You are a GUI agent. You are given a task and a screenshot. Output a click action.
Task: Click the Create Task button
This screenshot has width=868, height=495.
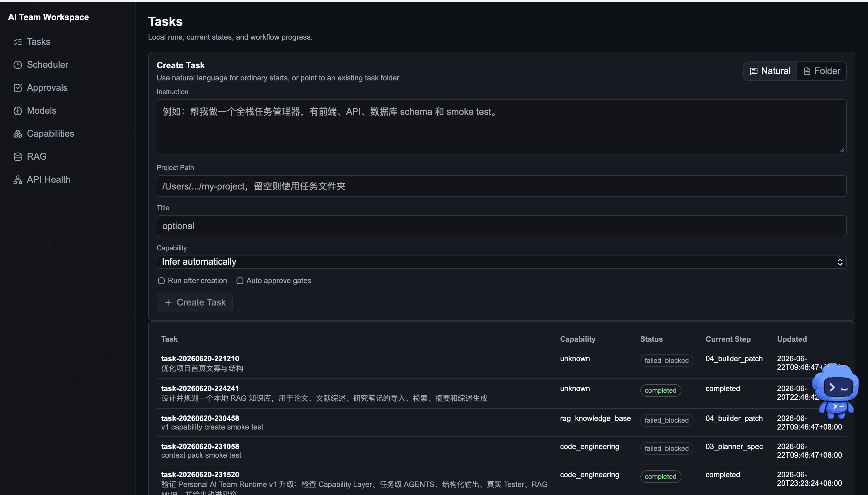[195, 303]
